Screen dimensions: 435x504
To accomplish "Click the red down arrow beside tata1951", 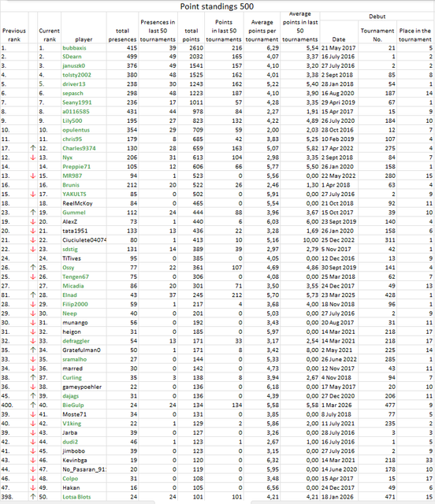I will (x=33, y=231).
